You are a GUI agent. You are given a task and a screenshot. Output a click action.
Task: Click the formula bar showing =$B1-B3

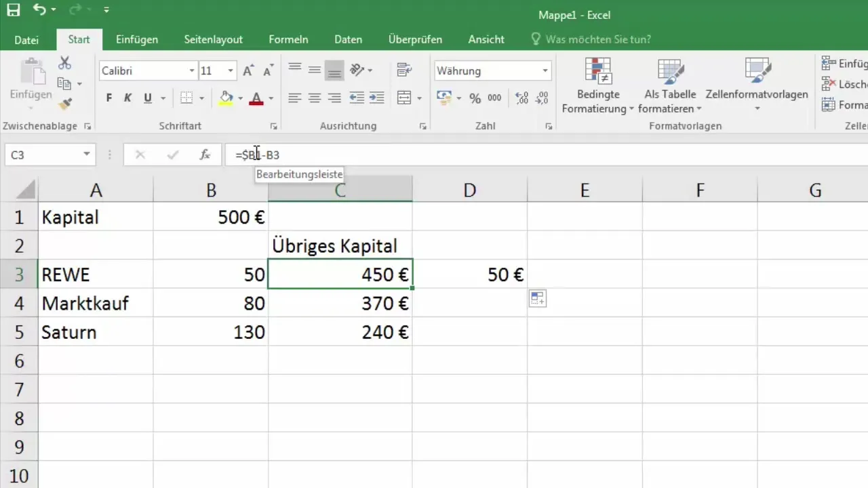pyautogui.click(x=547, y=155)
